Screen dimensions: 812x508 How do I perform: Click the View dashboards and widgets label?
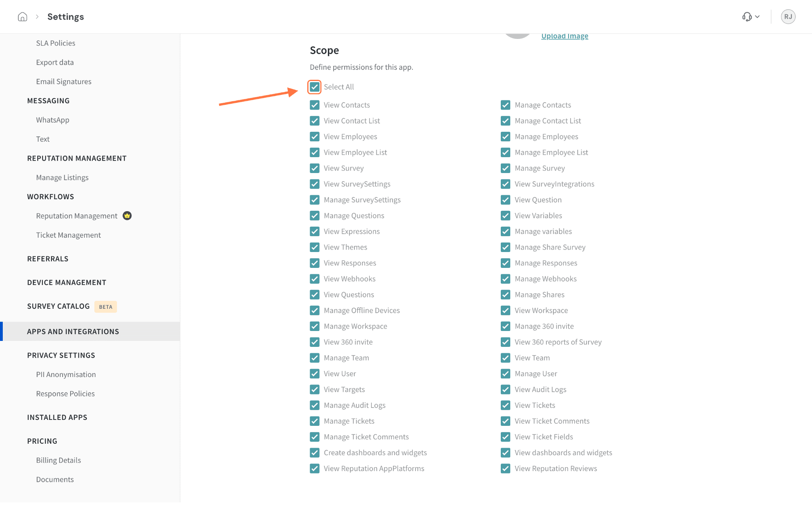point(563,453)
